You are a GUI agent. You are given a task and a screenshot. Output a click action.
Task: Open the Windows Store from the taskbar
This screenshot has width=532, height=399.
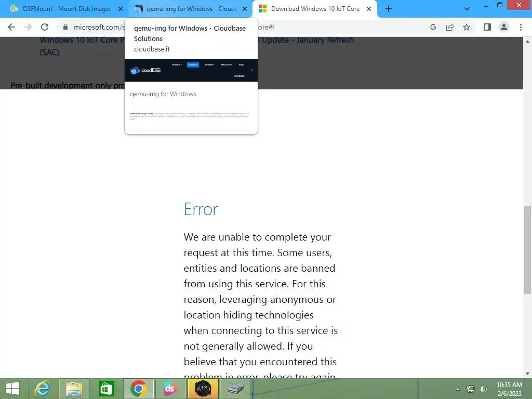pyautogui.click(x=106, y=389)
